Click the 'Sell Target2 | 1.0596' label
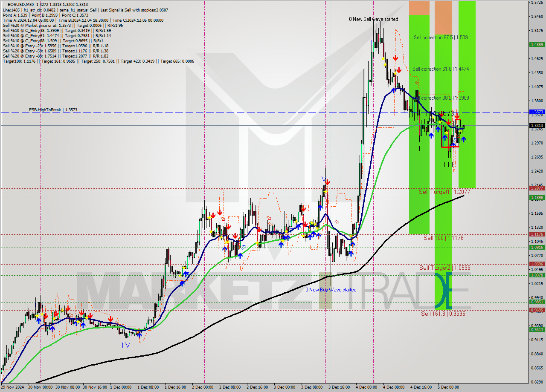 pyautogui.click(x=444, y=268)
